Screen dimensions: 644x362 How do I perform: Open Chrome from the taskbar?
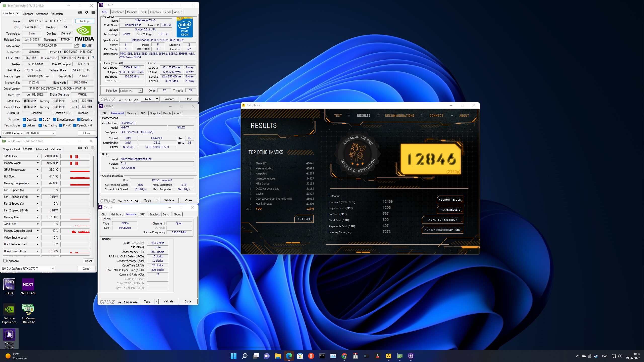pyautogui.click(x=344, y=356)
